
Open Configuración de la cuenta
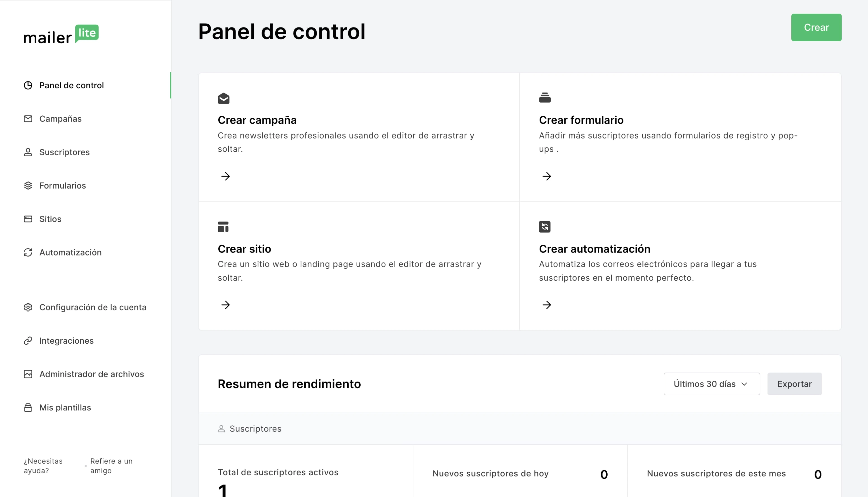[x=92, y=307]
